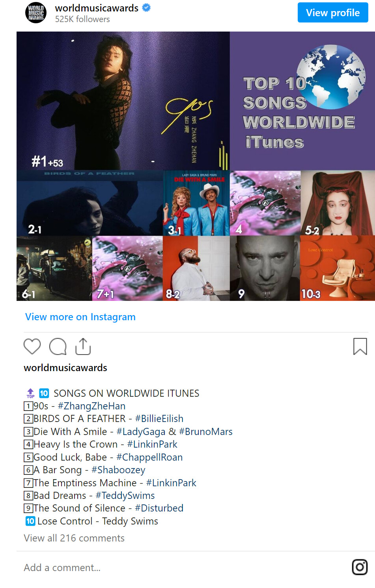
Task: Share the post using the upload arrow icon
Action: click(83, 346)
